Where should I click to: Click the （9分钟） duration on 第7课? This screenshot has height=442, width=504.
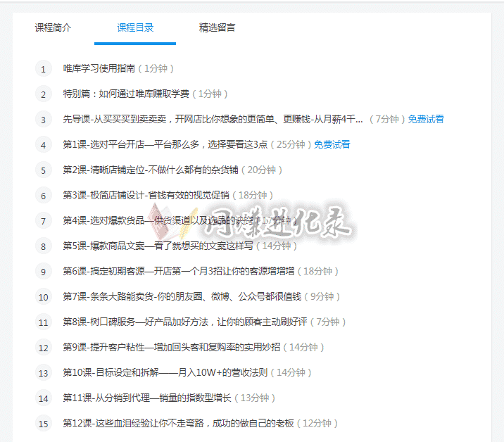click(x=322, y=296)
